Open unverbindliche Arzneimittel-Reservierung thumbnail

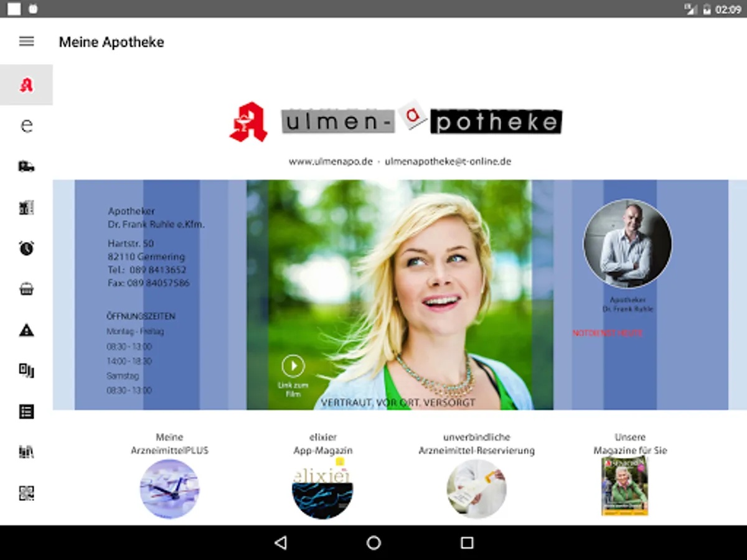pyautogui.click(x=477, y=489)
